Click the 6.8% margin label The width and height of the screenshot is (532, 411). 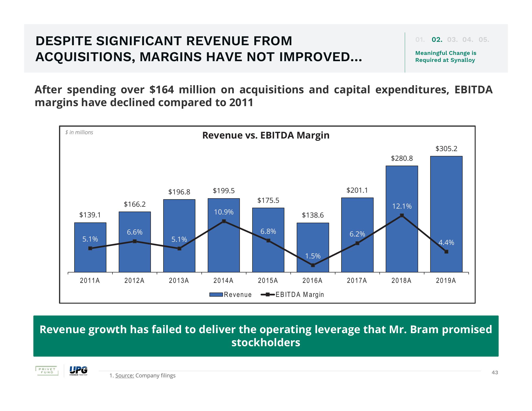click(x=268, y=231)
